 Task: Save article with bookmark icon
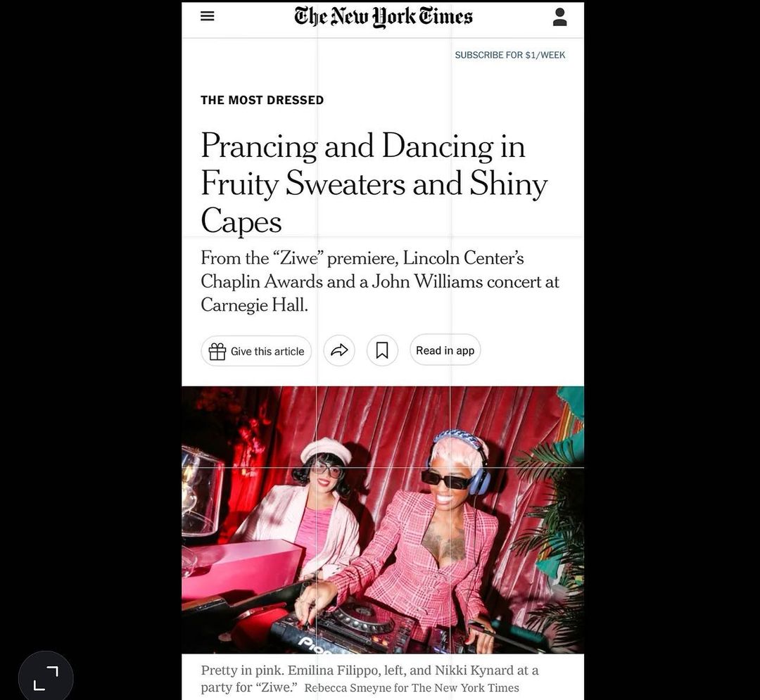(382, 350)
